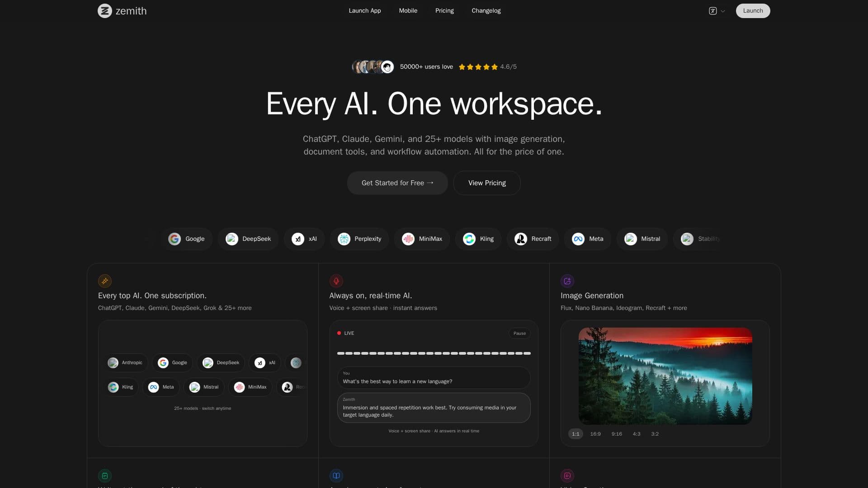This screenshot has height=488, width=868.
Task: Select the xAI chip in provider carousel
Action: tap(304, 239)
